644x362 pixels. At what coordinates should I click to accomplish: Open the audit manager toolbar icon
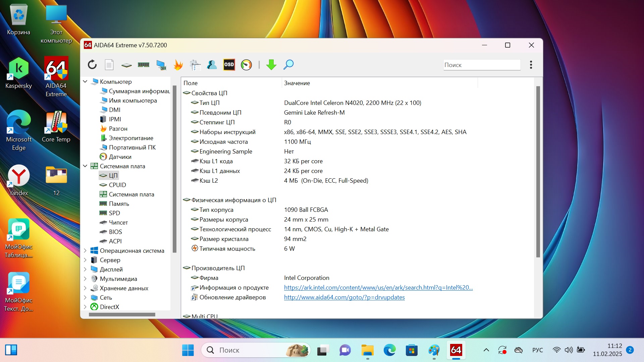point(195,65)
